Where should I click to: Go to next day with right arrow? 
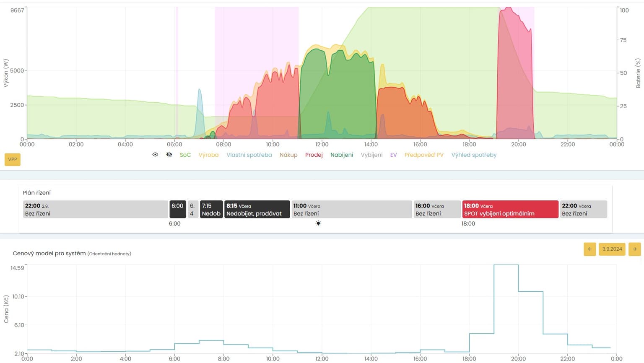coord(634,249)
